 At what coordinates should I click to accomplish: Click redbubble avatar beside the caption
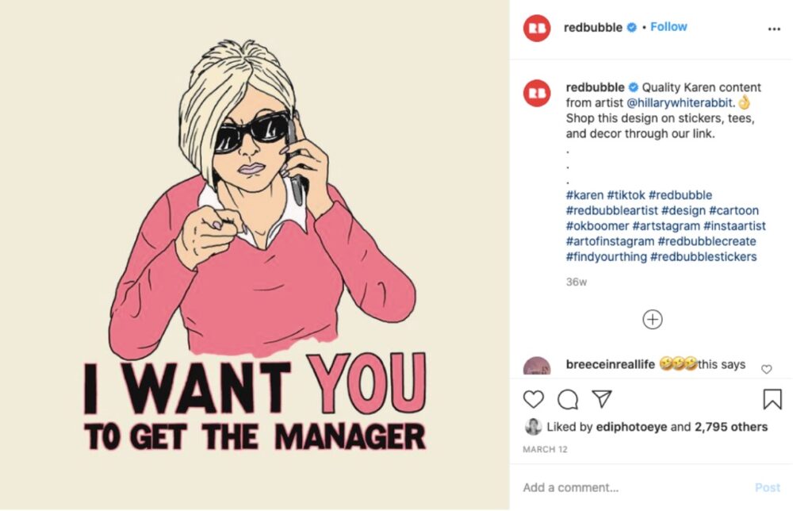pos(537,94)
